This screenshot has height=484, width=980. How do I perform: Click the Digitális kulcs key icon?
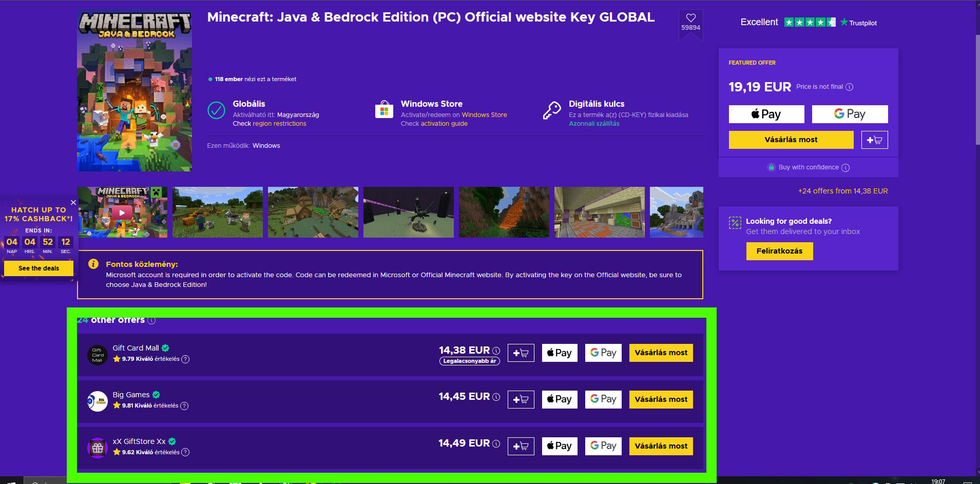tap(552, 110)
